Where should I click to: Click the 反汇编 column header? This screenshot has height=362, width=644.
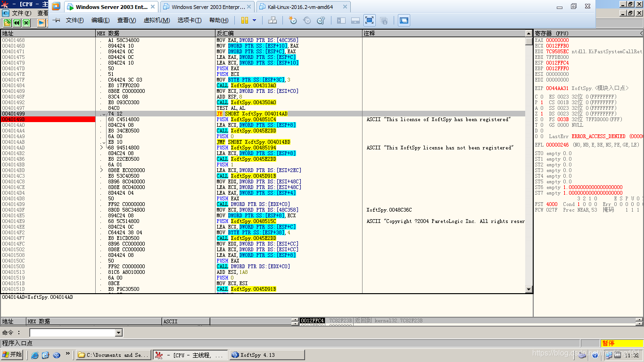[289, 33]
